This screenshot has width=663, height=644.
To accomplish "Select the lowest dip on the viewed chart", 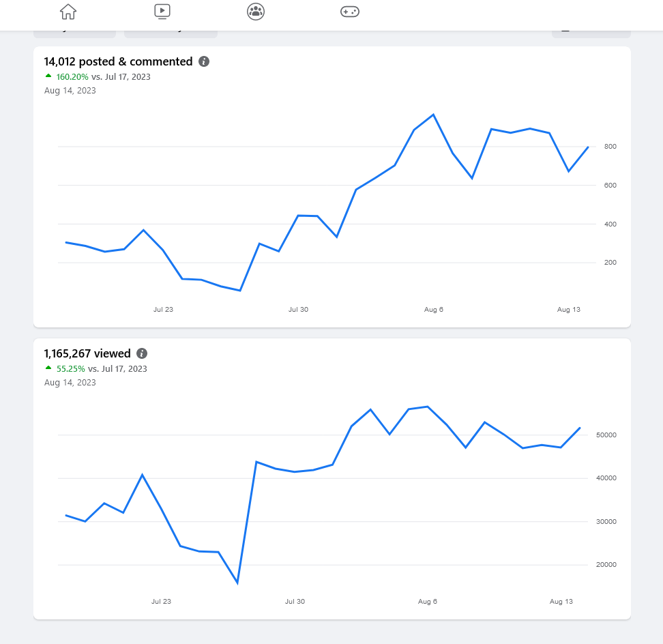I will [237, 583].
